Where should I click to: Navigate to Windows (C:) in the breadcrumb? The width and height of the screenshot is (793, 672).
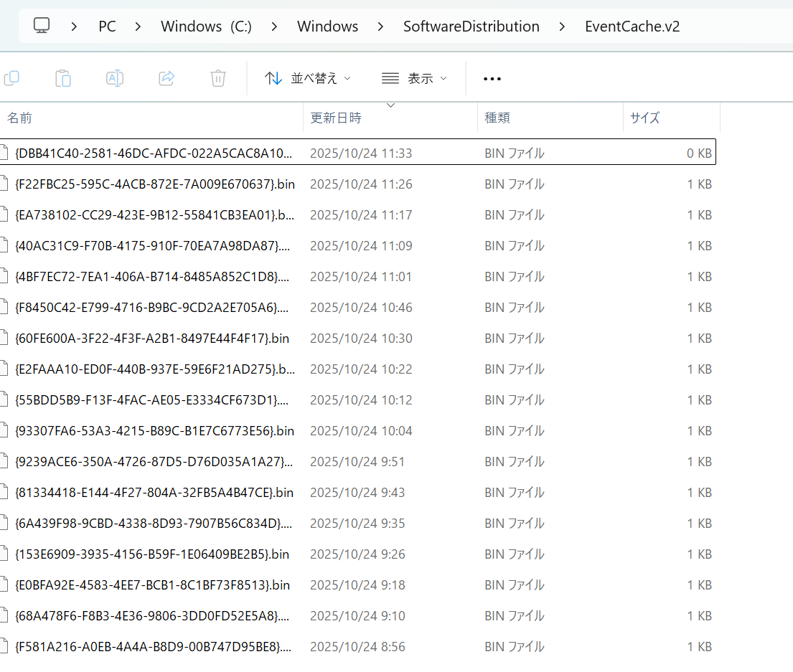(x=207, y=27)
